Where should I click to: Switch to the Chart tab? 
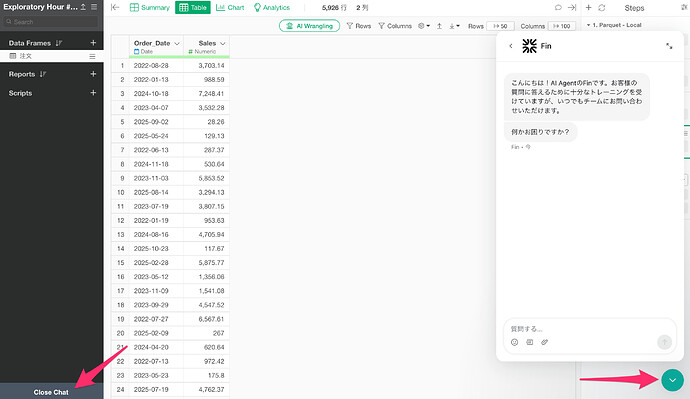point(230,7)
